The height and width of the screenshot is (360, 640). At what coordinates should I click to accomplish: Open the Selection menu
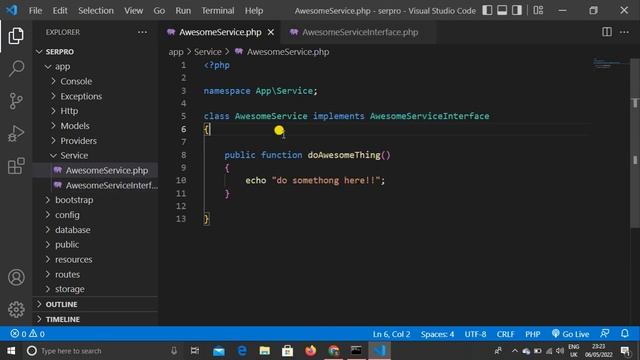click(96, 11)
